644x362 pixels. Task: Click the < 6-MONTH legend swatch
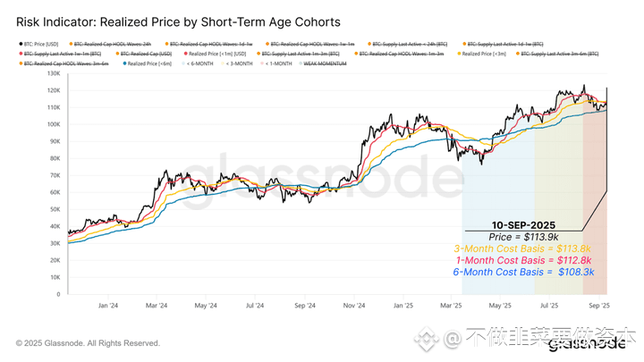(183, 63)
